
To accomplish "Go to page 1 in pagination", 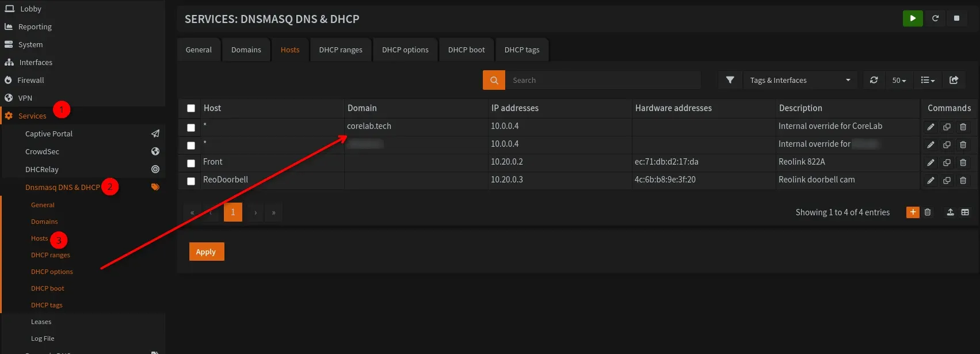I will [x=233, y=212].
